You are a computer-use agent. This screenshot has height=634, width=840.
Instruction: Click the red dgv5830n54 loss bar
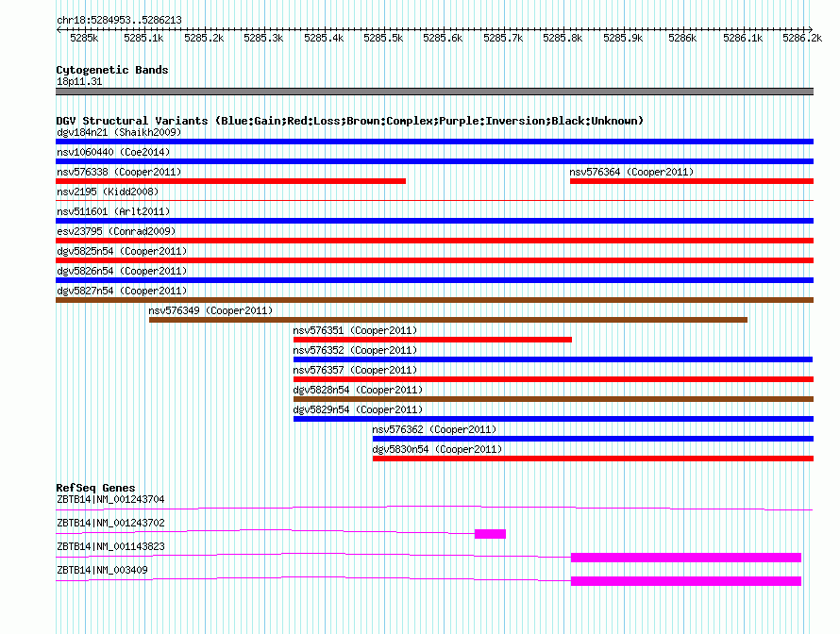(x=593, y=459)
